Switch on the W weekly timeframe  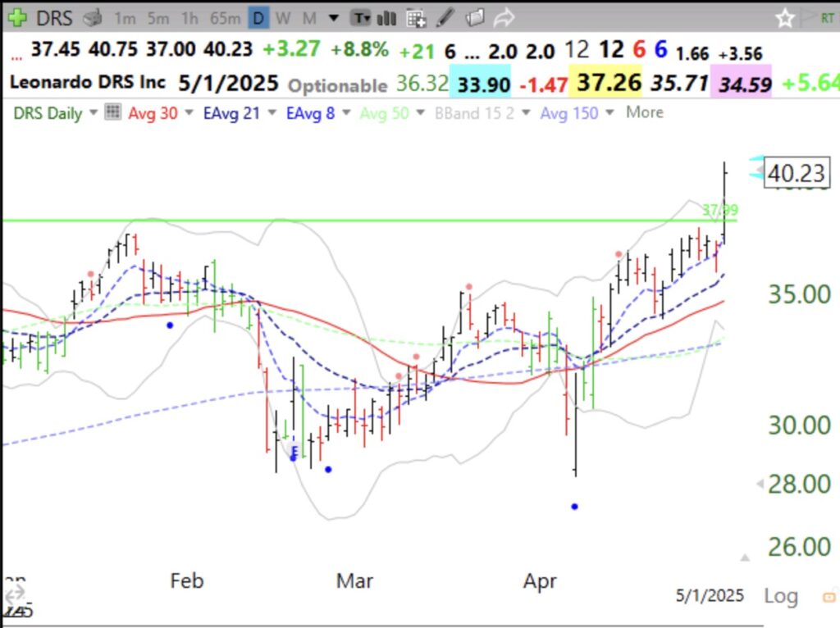pyautogui.click(x=283, y=16)
